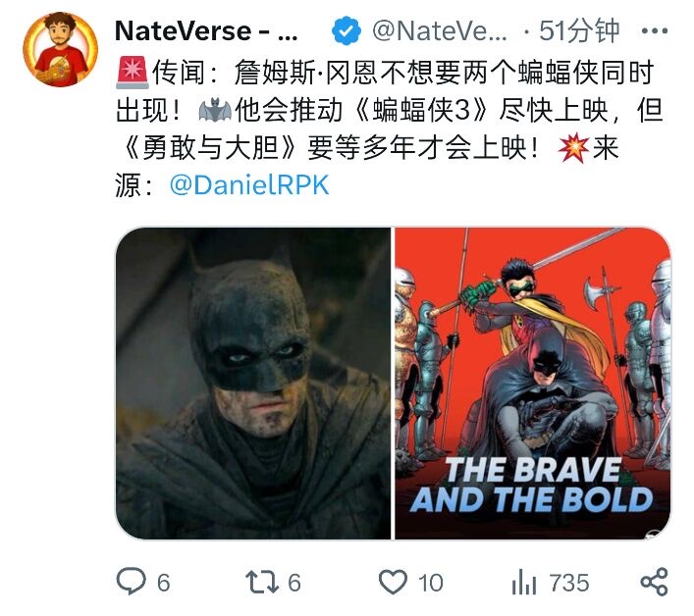This screenshot has width=694, height=616.
Task: Open the NateVerse display name
Action: point(206,31)
